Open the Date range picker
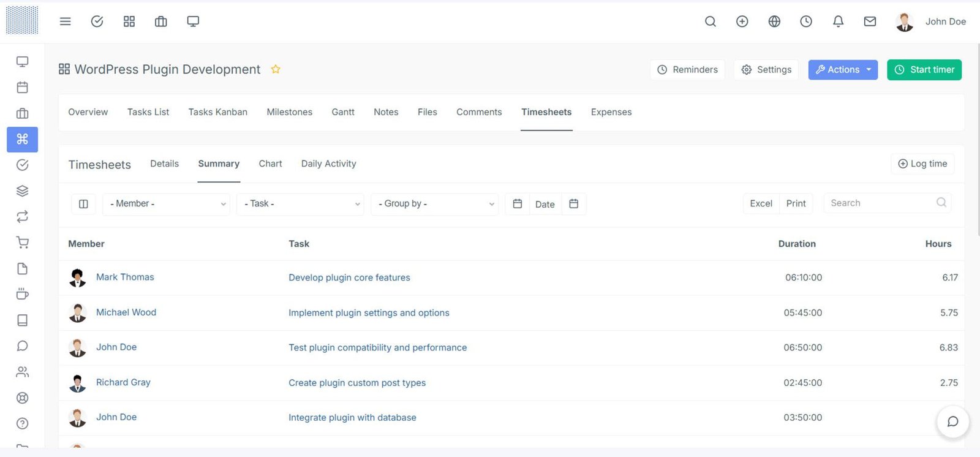This screenshot has height=457, width=980. [545, 205]
